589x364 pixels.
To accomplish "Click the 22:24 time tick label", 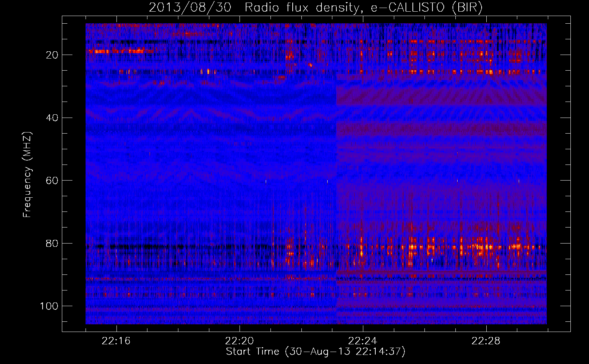I will tap(363, 341).
